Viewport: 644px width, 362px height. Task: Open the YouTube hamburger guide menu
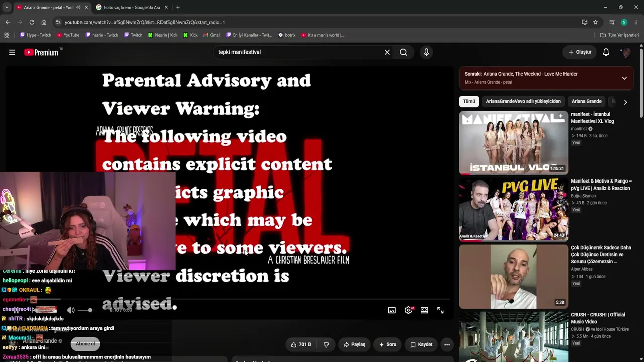pos(12,52)
